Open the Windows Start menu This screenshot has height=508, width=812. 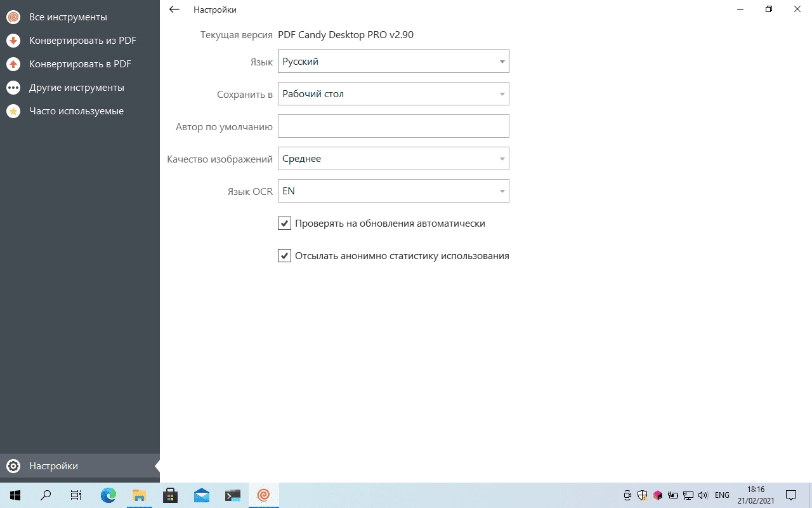[x=15, y=495]
